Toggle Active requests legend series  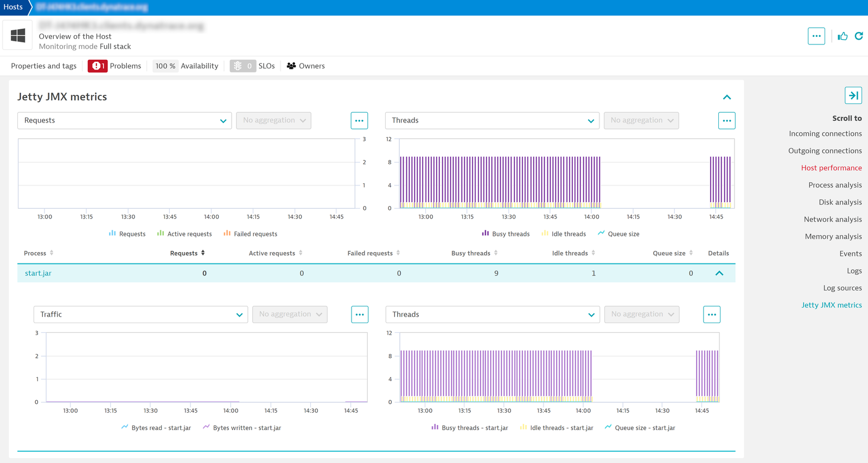click(x=184, y=234)
